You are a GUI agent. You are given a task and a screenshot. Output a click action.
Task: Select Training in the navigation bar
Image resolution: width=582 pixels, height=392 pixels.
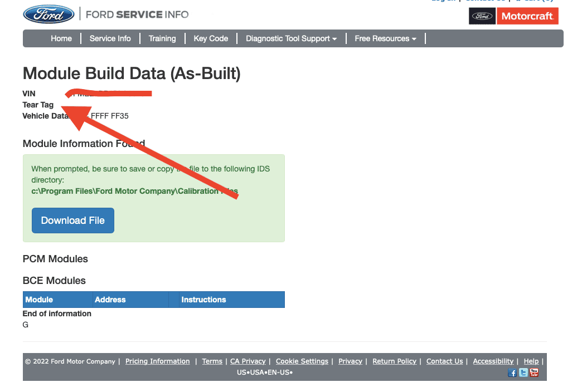coord(162,38)
